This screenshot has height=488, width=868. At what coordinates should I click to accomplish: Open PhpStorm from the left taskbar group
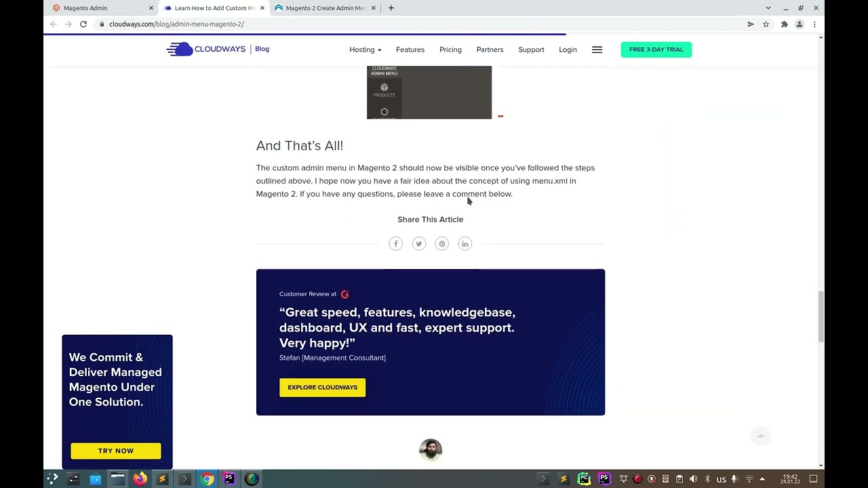point(229,479)
